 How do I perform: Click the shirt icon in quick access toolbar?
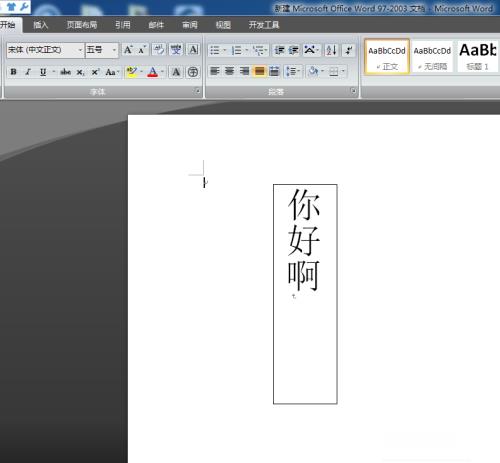click(x=11, y=6)
